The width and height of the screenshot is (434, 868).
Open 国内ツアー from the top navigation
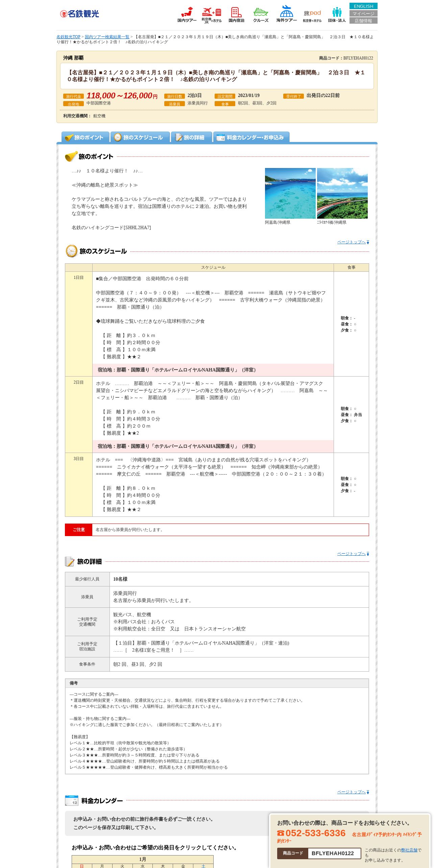[187, 15]
